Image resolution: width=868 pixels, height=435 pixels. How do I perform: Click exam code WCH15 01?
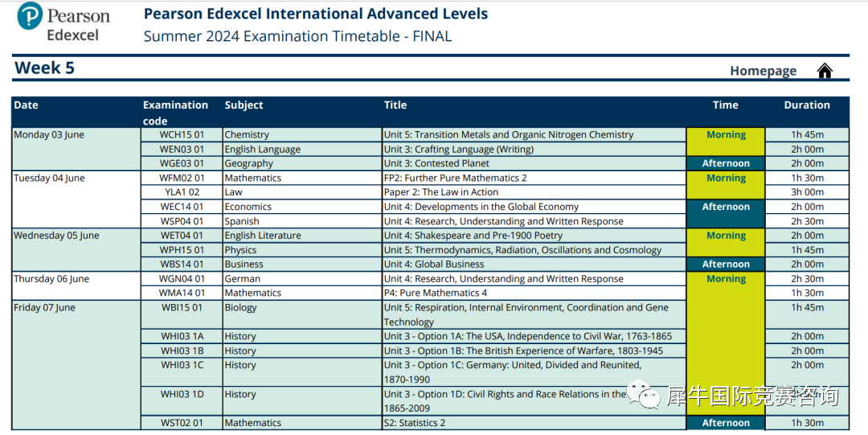coord(182,134)
